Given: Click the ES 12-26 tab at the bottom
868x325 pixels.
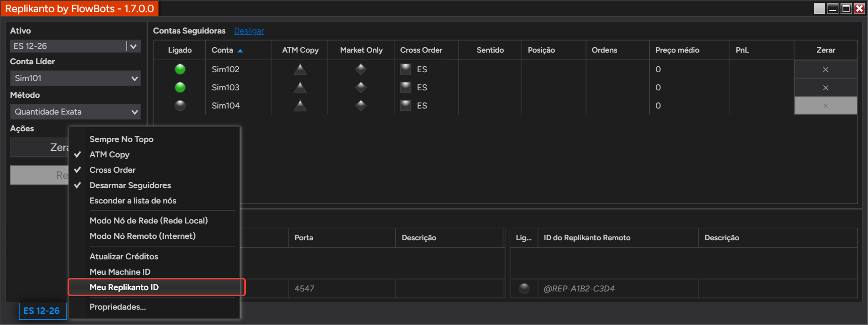Looking at the screenshot, I should coord(42,311).
